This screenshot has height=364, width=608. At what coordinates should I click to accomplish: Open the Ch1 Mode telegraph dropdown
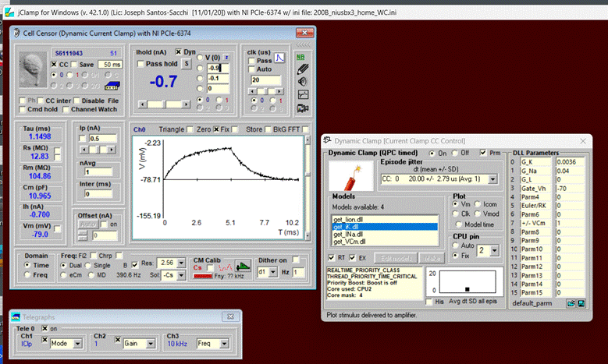click(x=76, y=344)
